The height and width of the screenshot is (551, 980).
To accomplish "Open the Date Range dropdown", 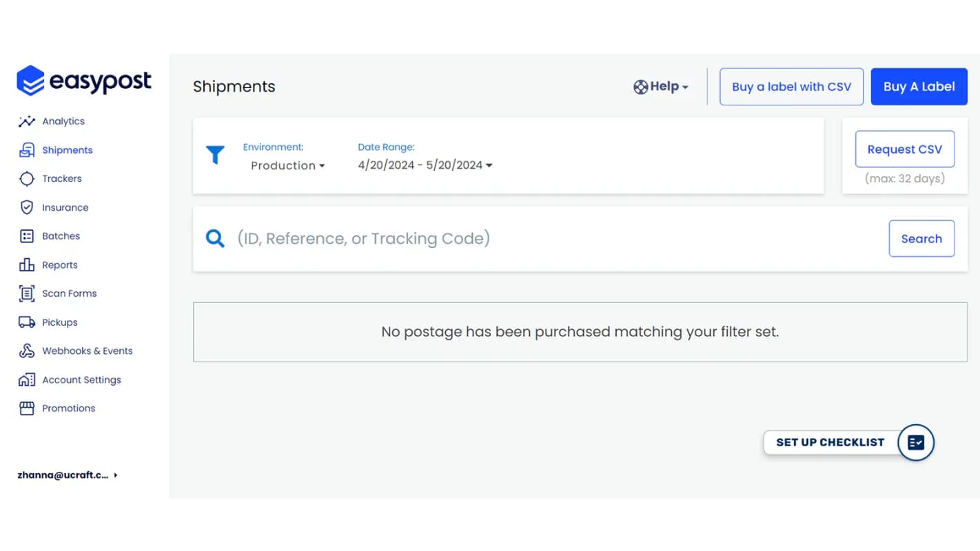I will [425, 165].
